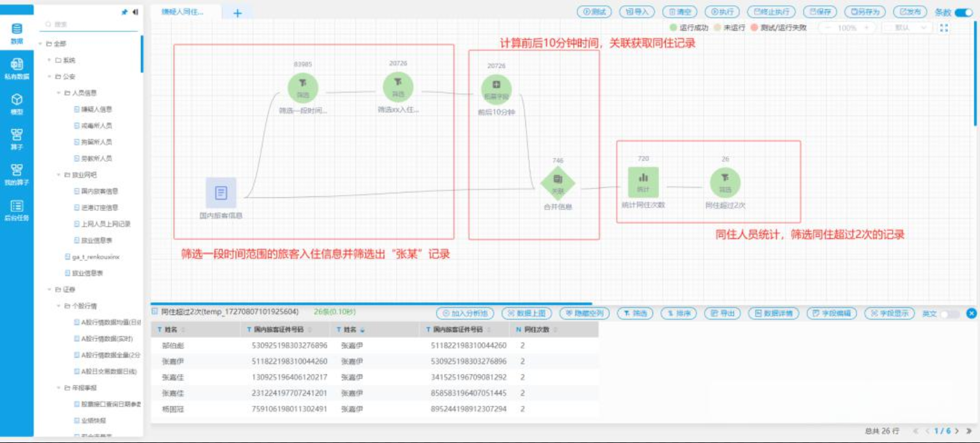Select the 同住超过2次 filter node
Viewport: 980px width, 443px height.
[x=725, y=183]
